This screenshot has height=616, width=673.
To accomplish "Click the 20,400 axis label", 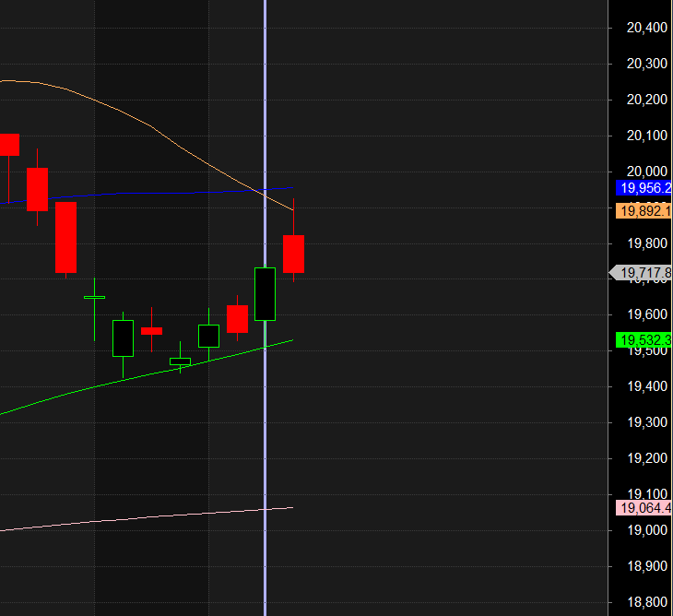I will click(x=647, y=28).
